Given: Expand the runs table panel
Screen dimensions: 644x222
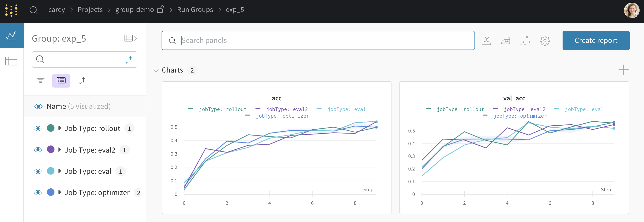Looking at the screenshot, I should [131, 38].
